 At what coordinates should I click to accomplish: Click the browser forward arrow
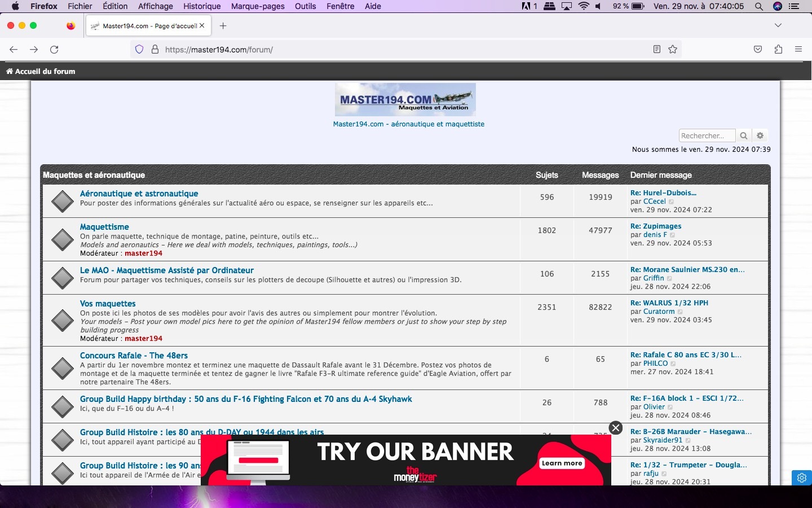[34, 50]
